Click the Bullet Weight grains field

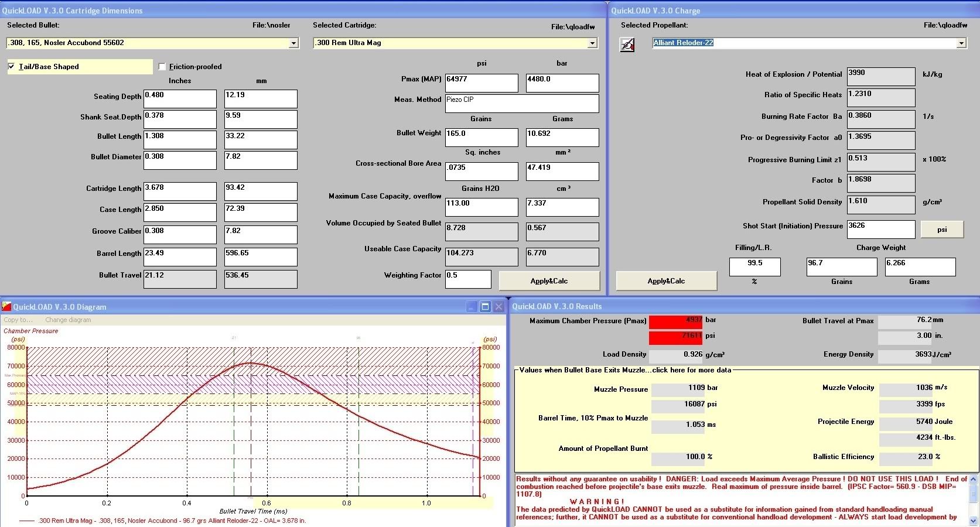pyautogui.click(x=482, y=138)
